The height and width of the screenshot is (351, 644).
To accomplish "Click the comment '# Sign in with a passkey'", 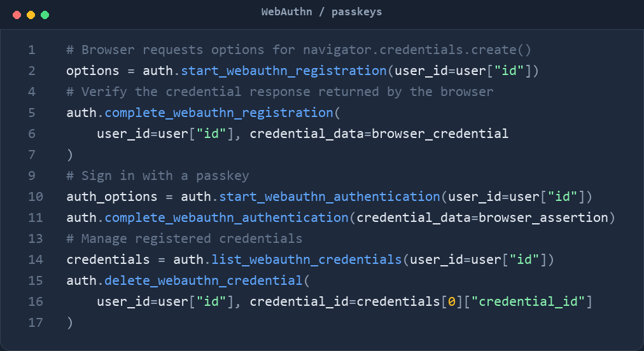I will (158, 175).
